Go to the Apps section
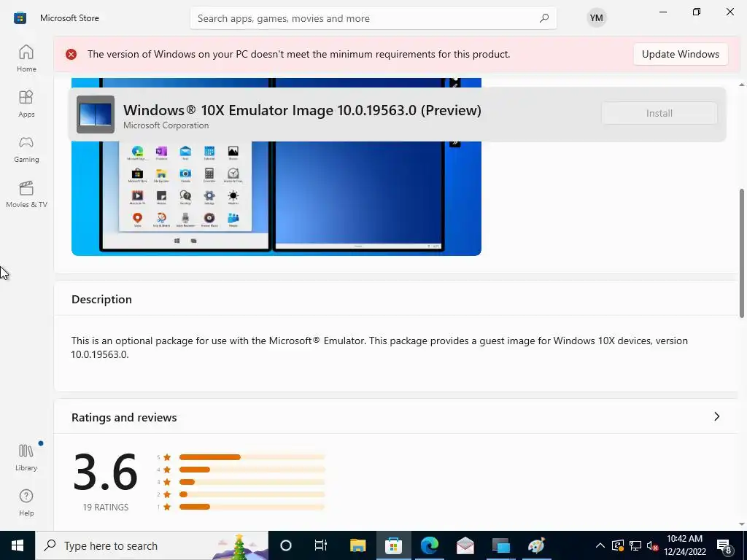Viewport: 747px width, 560px height. point(26,104)
